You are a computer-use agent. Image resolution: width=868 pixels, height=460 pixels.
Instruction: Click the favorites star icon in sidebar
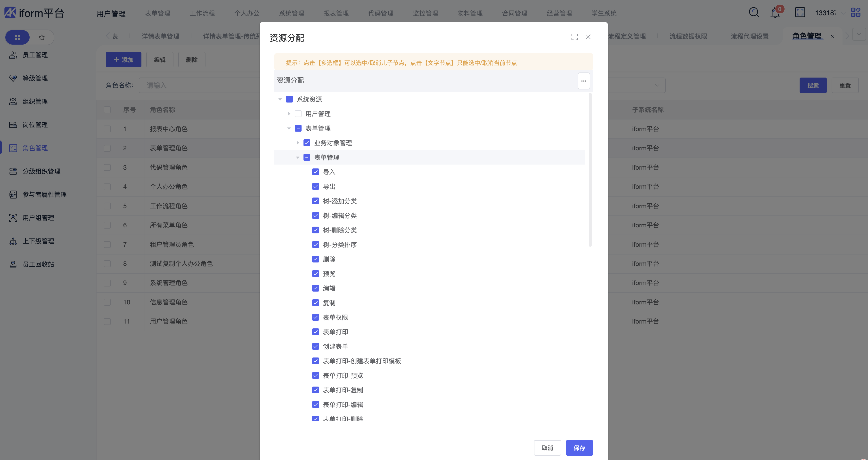coord(42,37)
